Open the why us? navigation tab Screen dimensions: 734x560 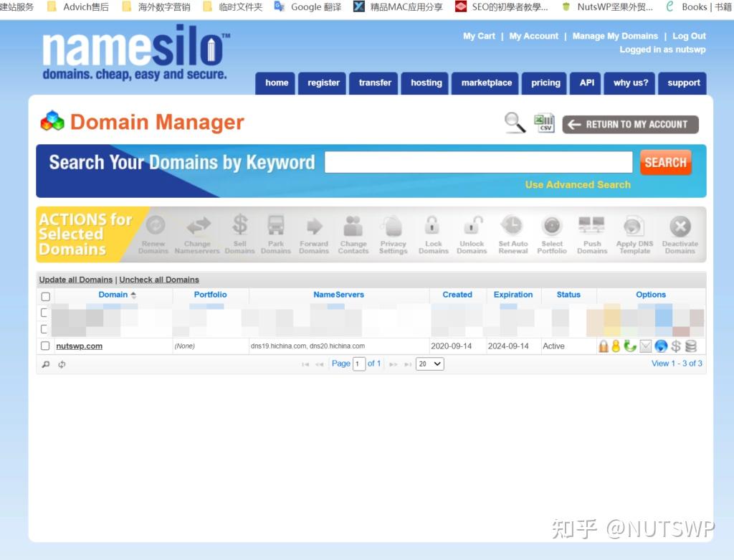630,83
